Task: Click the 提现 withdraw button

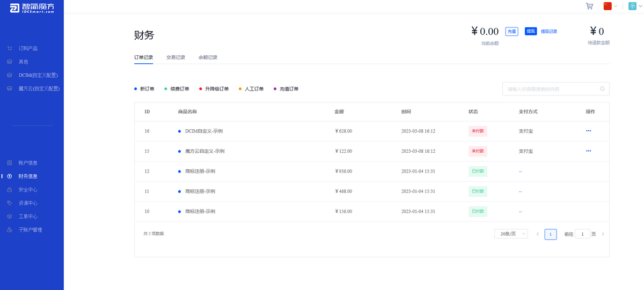Action: (x=531, y=32)
